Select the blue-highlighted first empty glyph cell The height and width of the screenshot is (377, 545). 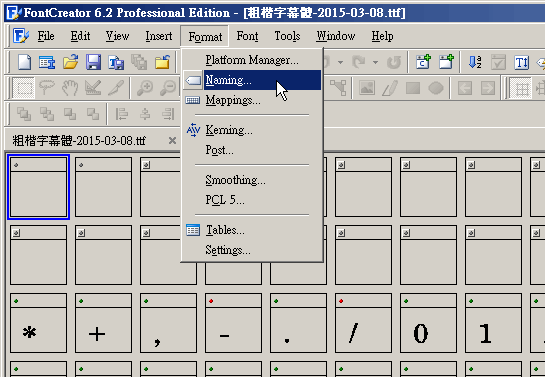point(38,187)
